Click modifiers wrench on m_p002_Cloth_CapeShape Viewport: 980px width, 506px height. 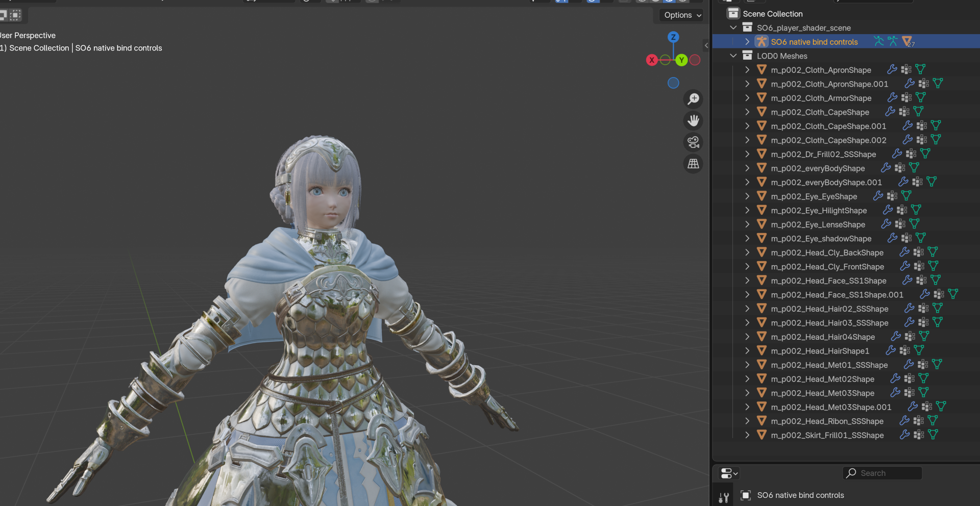[x=890, y=112]
